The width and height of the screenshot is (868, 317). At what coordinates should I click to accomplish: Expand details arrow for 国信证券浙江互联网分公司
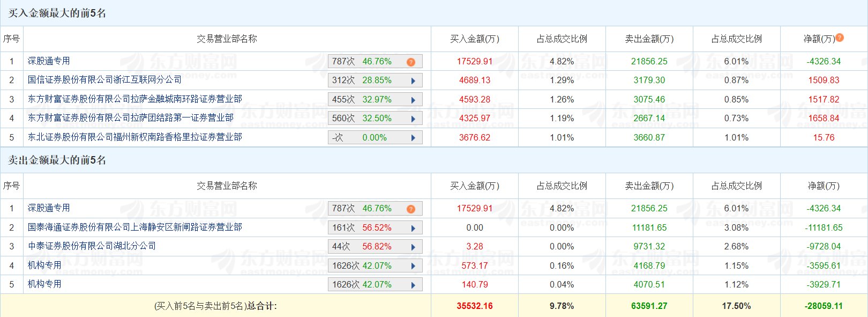(413, 81)
